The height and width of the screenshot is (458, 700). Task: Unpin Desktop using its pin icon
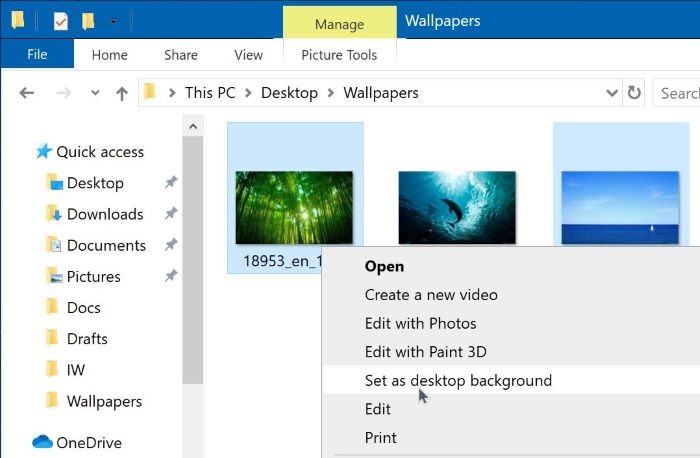click(170, 183)
